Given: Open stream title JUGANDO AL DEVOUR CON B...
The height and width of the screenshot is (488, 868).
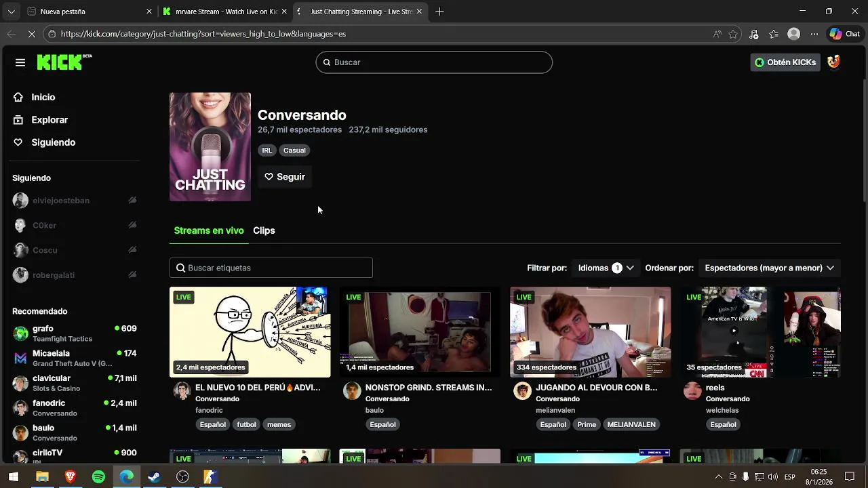Looking at the screenshot, I should pyautogui.click(x=597, y=388).
